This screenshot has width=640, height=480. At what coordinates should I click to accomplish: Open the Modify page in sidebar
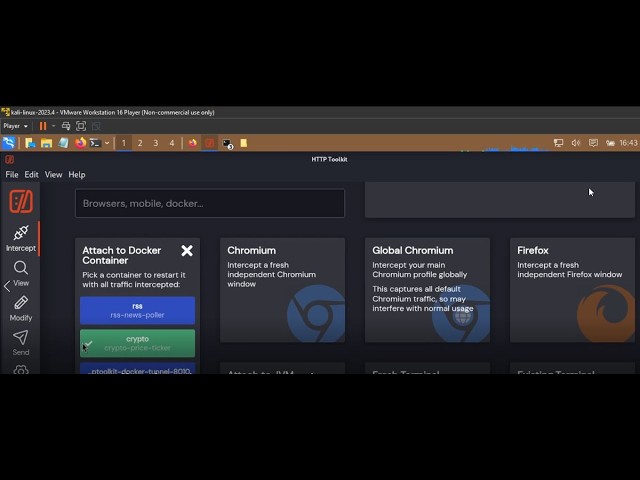coord(21,309)
